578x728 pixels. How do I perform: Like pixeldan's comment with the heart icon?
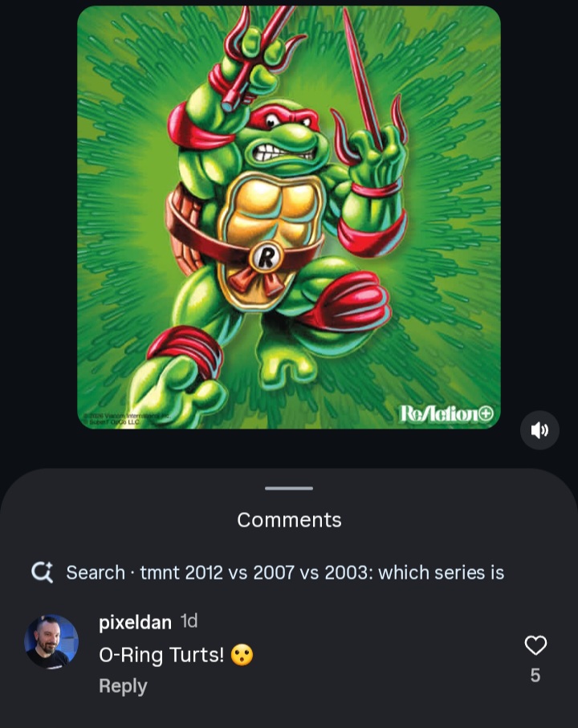click(535, 645)
